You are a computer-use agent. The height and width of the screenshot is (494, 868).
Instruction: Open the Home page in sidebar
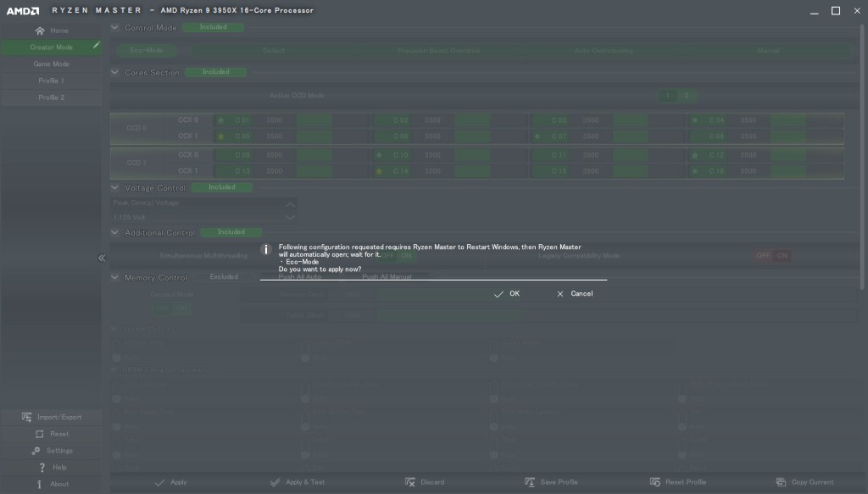[51, 31]
